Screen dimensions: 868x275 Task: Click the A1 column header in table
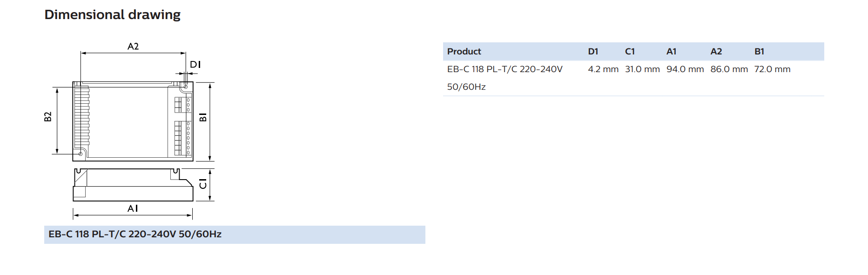tap(671, 52)
